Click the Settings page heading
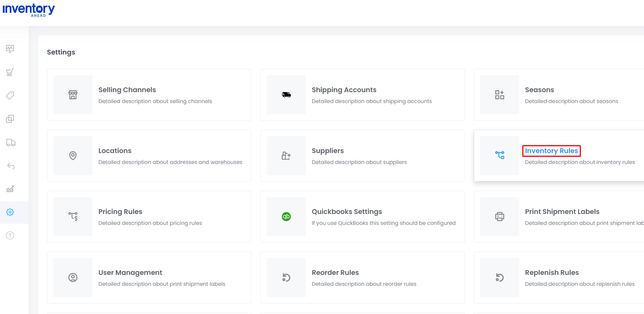This screenshot has width=644, height=314. pos(61,52)
